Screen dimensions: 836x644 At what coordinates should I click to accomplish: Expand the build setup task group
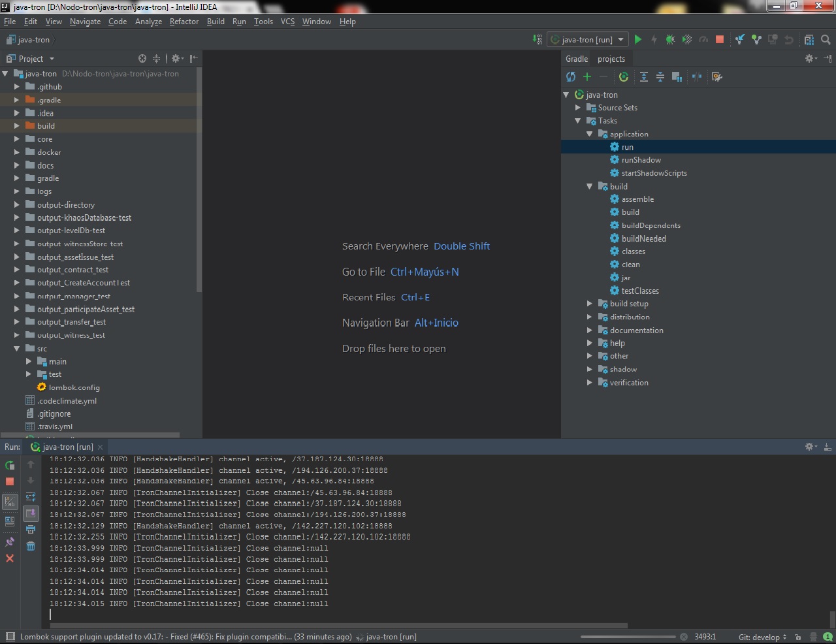[589, 304]
